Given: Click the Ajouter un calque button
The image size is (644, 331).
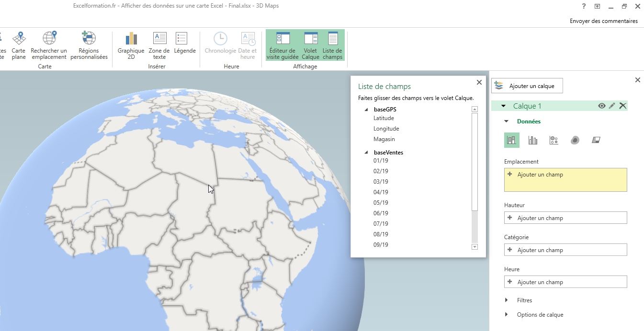Looking at the screenshot, I should point(527,86).
